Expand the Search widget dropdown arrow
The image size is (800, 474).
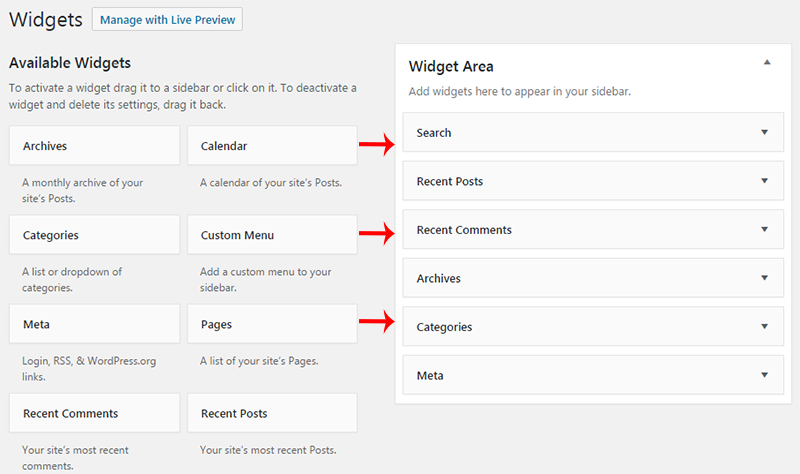click(x=764, y=132)
